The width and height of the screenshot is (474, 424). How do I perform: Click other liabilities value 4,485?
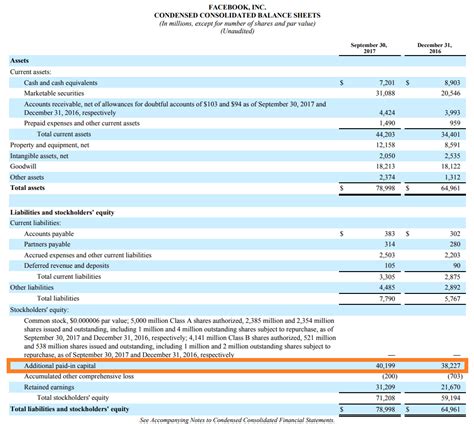[x=387, y=287]
